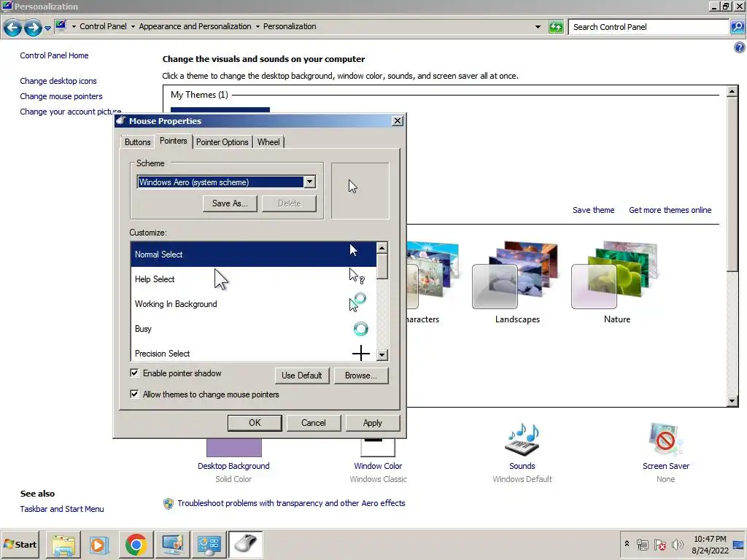This screenshot has width=747, height=560.
Task: Click the Control Panel icon in address bar
Action: 61,26
